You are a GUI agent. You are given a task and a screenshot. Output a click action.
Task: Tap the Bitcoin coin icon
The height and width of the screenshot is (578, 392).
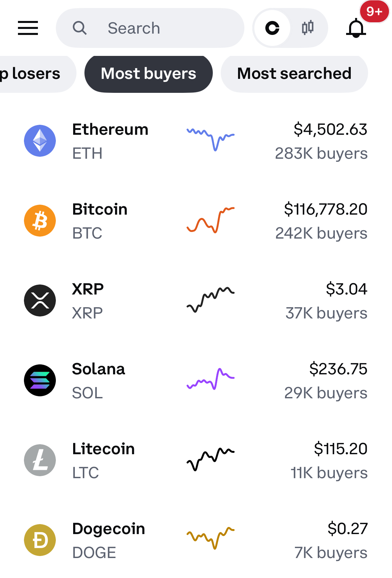tap(40, 221)
